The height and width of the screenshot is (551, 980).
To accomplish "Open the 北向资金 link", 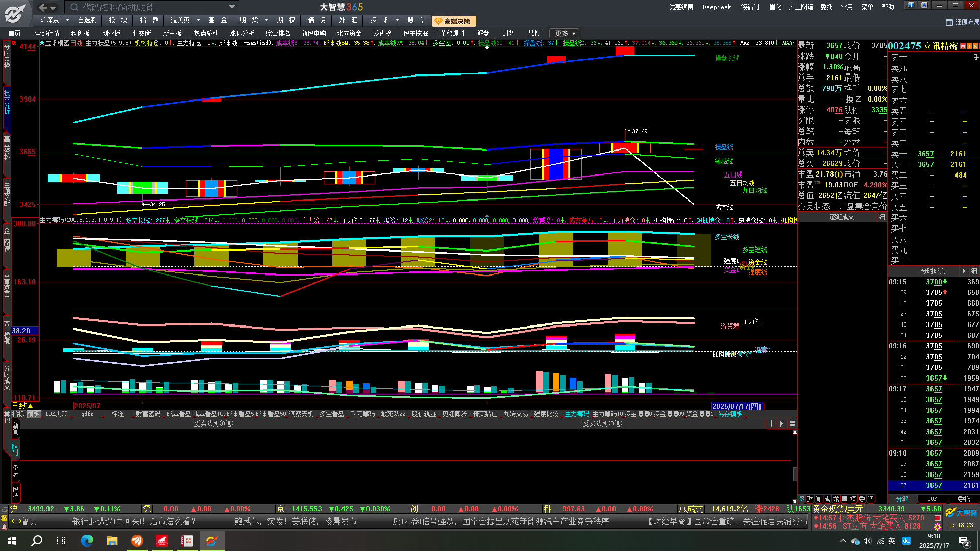I will (349, 33).
